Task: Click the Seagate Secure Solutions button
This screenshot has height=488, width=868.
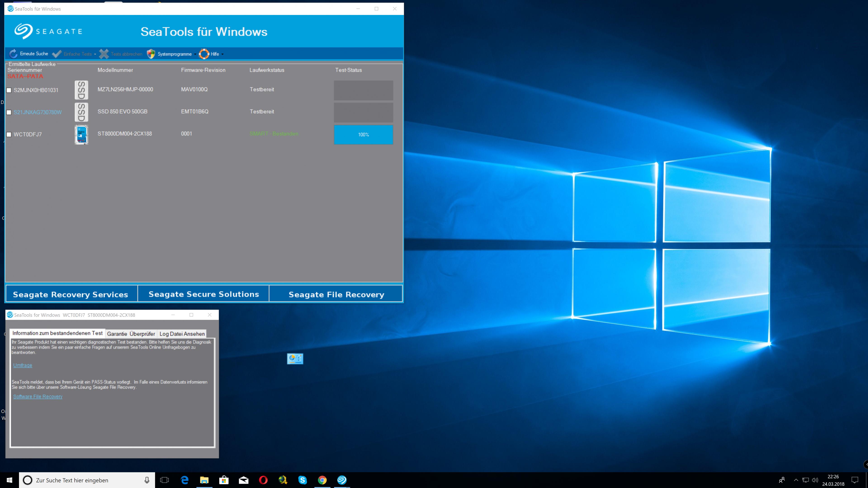Action: pos(203,294)
